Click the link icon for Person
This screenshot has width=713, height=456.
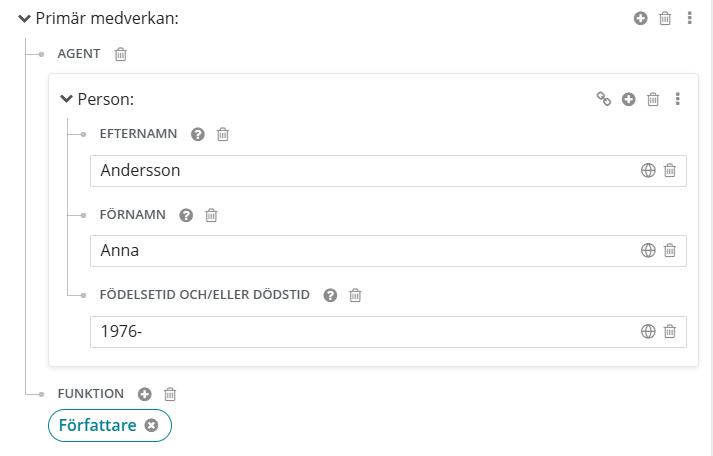click(x=604, y=99)
